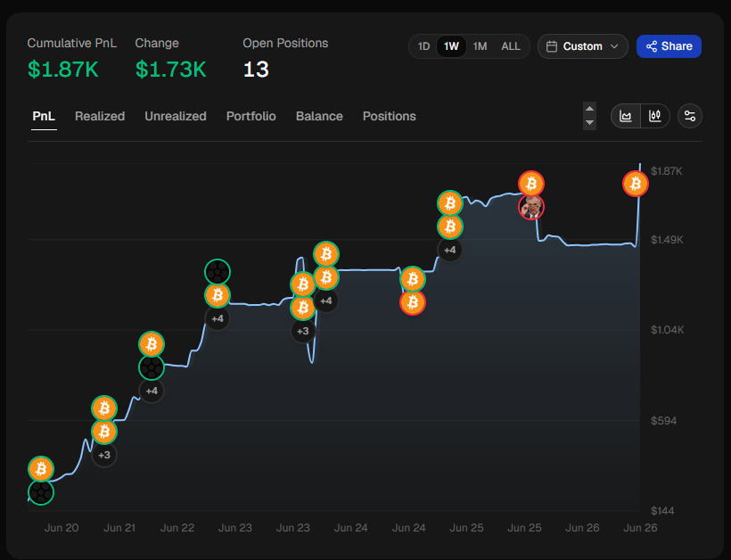Expand the +3 markers near Jun 23
Screen dimensions: 731x560
303,331
